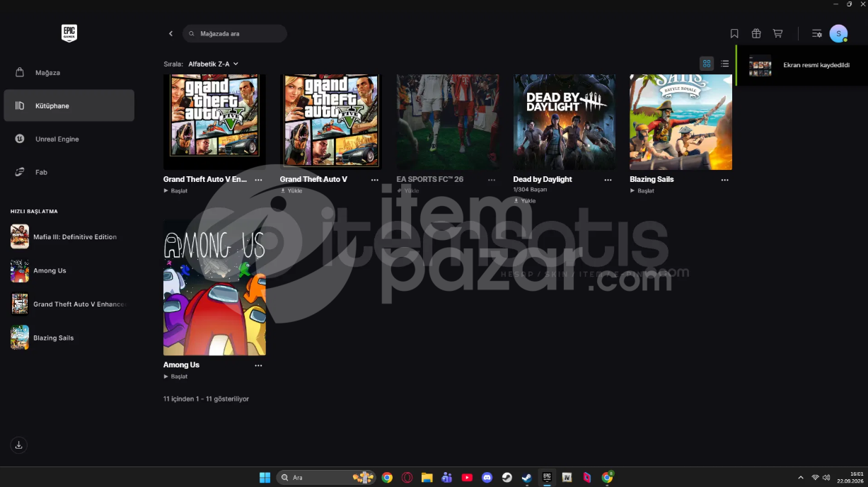Image resolution: width=868 pixels, height=487 pixels.
Task: Click the Dead by Daylight title text
Action: (x=543, y=179)
